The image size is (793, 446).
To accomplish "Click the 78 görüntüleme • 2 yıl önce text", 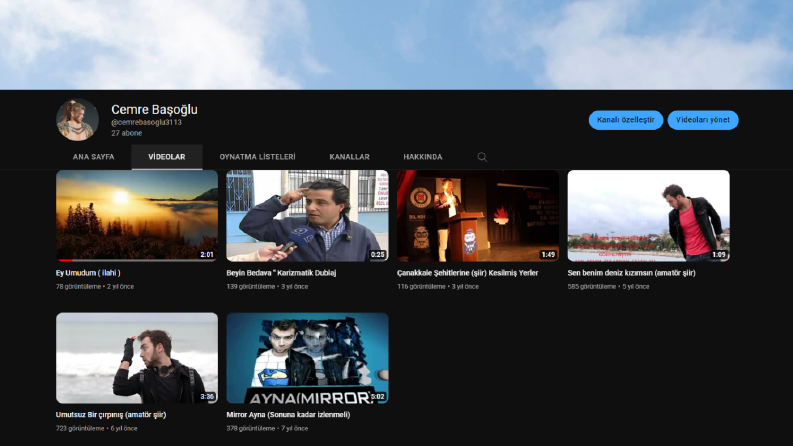I will (x=95, y=287).
